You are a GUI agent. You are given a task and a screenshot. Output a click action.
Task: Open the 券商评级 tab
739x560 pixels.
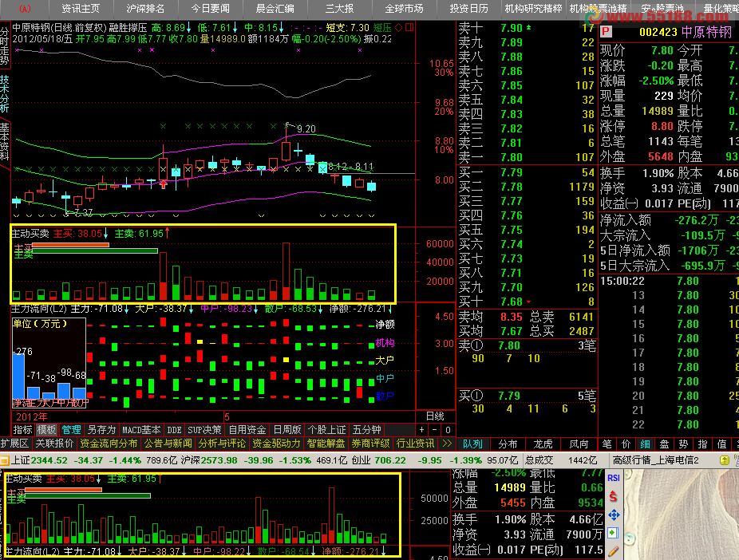coord(370,444)
